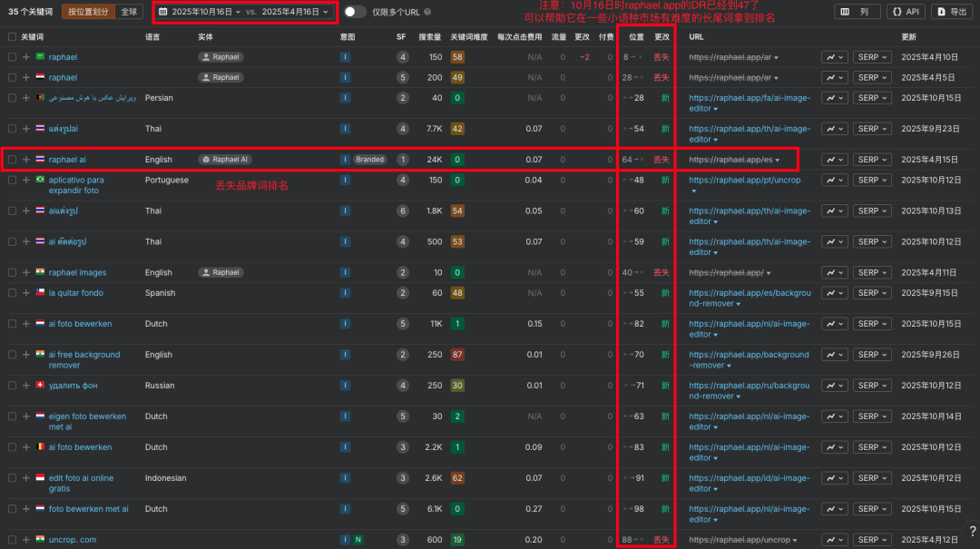The width and height of the screenshot is (980, 549).
Task: Switch to the 全球 tab
Action: tap(129, 12)
